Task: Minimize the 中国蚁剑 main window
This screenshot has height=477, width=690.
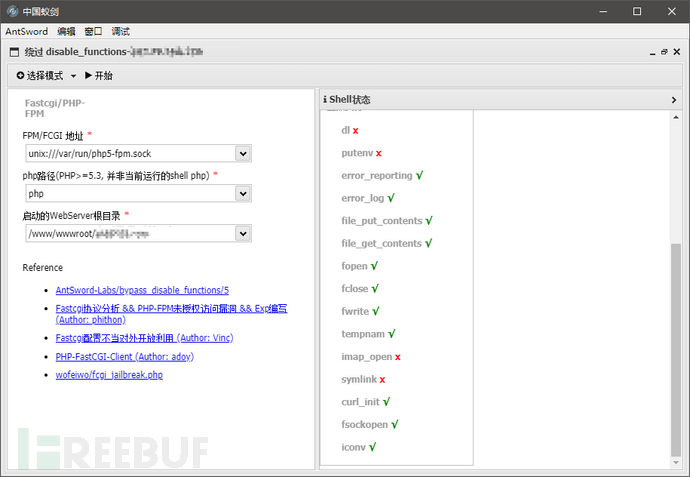Action: (x=603, y=11)
